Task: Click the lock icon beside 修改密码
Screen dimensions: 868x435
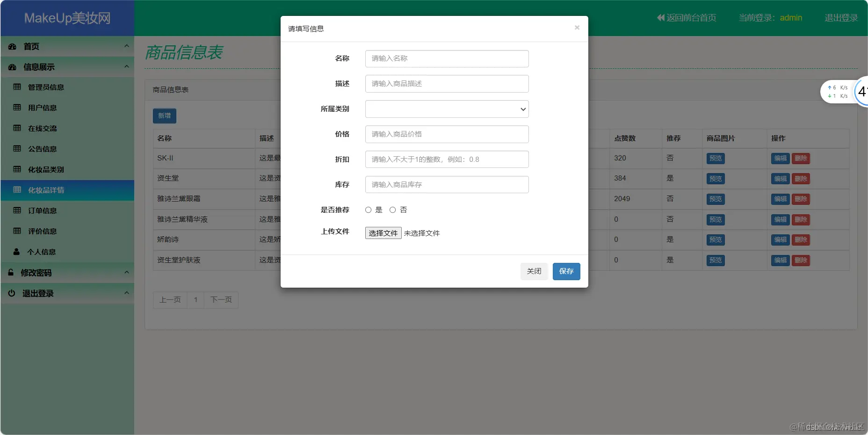Action: (x=11, y=273)
